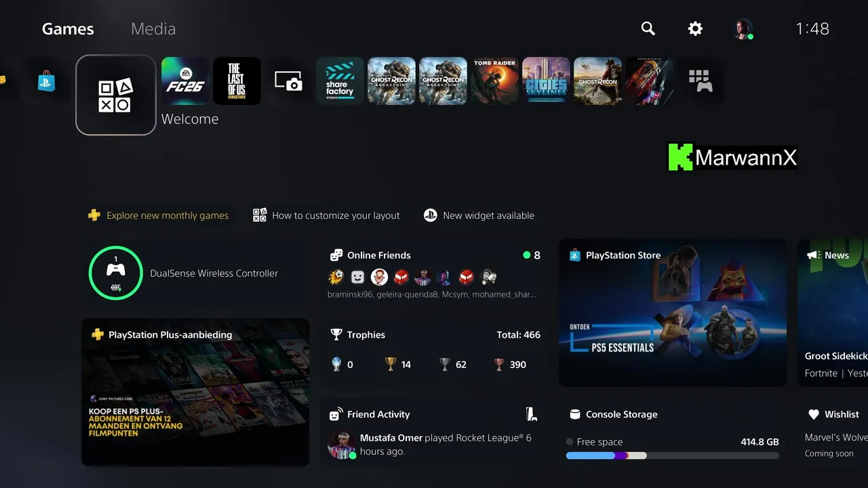Open the Console Storage widget title
Image resolution: width=868 pixels, height=488 pixels.
click(x=622, y=414)
